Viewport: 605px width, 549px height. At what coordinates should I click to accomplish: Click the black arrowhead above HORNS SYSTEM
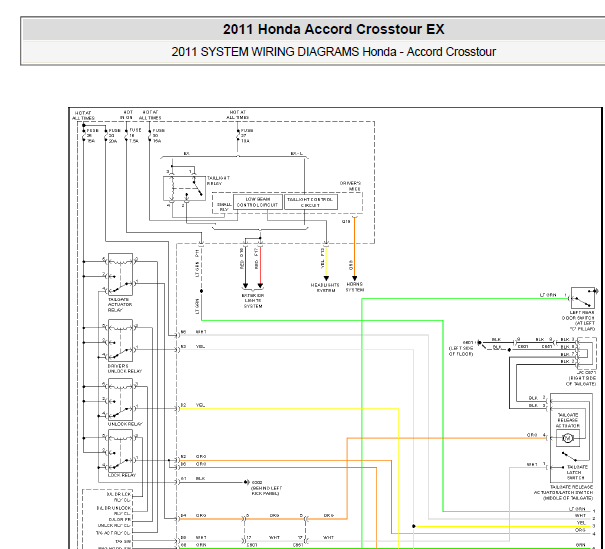[355, 278]
